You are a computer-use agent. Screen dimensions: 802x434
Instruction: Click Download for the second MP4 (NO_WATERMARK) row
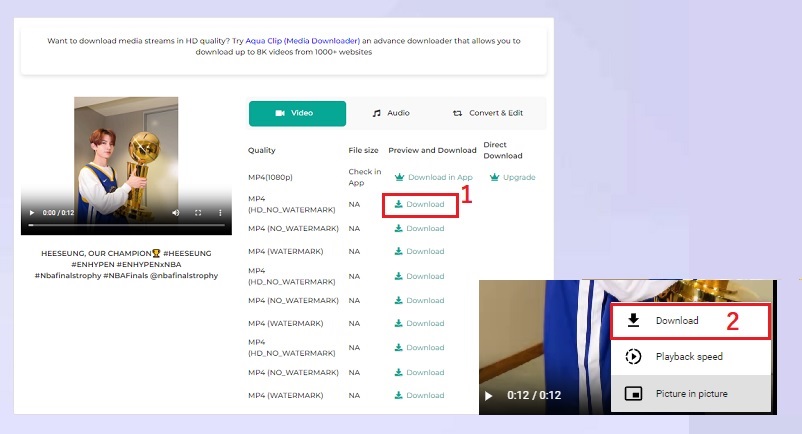pos(419,301)
